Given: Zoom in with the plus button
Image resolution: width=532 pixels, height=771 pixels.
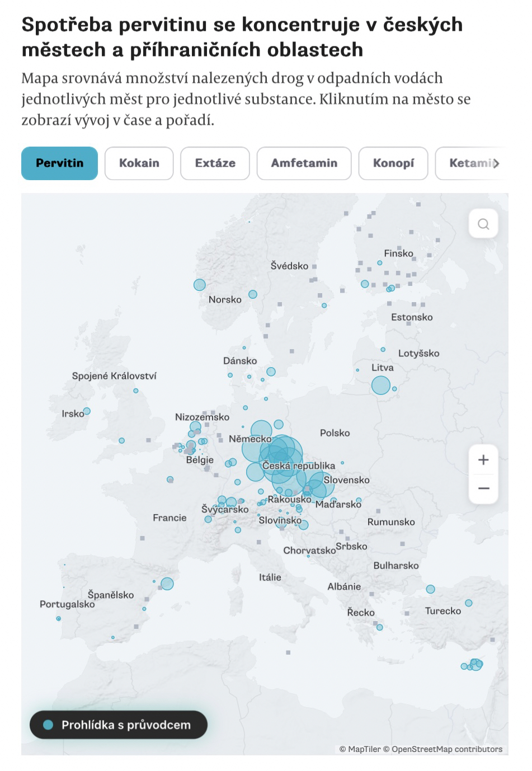Looking at the screenshot, I should (x=483, y=460).
